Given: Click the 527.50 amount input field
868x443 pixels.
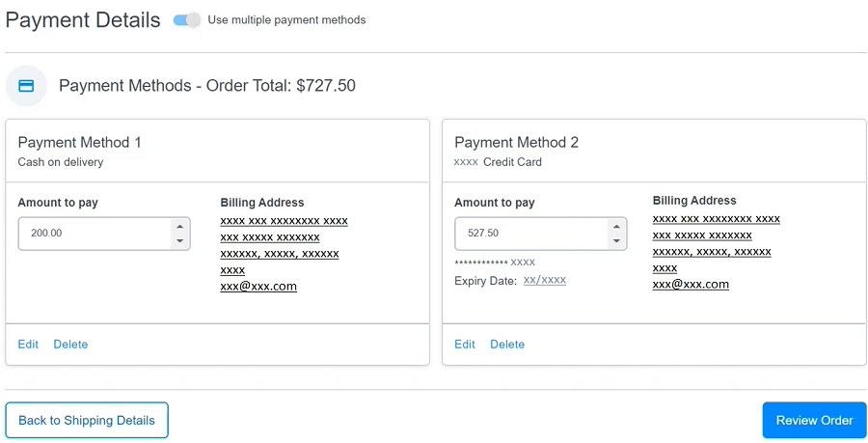Looking at the screenshot, I should tap(530, 234).
